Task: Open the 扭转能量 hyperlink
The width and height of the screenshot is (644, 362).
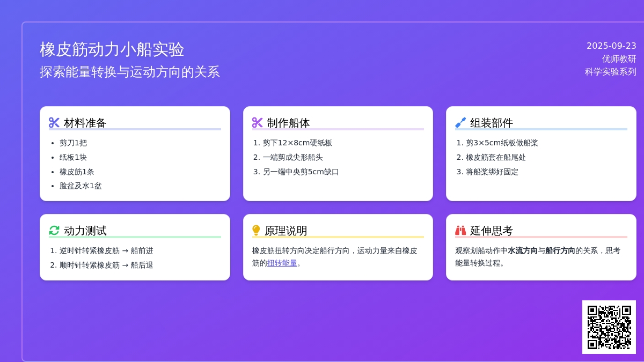Action: (282, 263)
